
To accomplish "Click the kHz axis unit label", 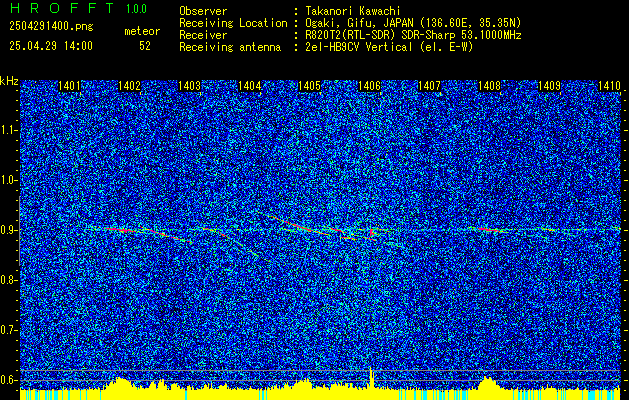I will coord(9,81).
